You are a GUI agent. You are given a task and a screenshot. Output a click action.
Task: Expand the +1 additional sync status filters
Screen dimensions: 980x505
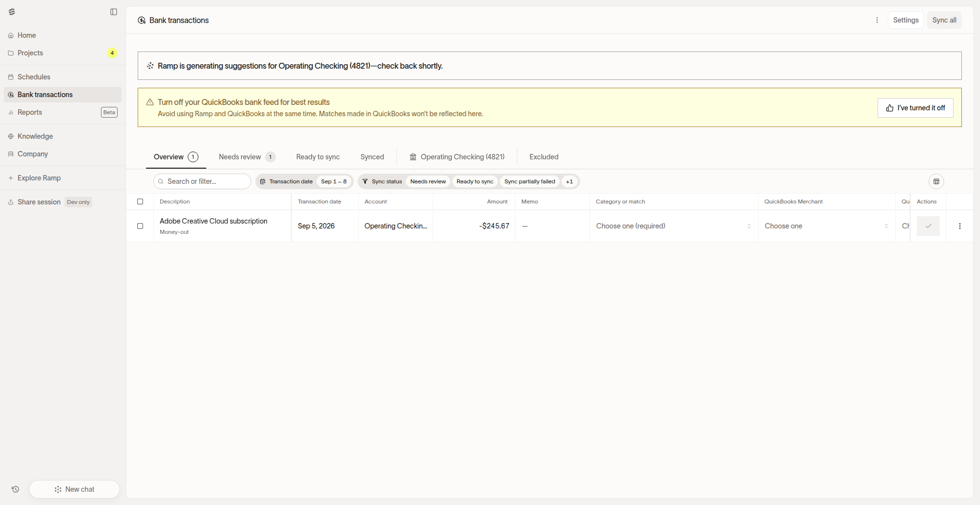[x=569, y=181]
